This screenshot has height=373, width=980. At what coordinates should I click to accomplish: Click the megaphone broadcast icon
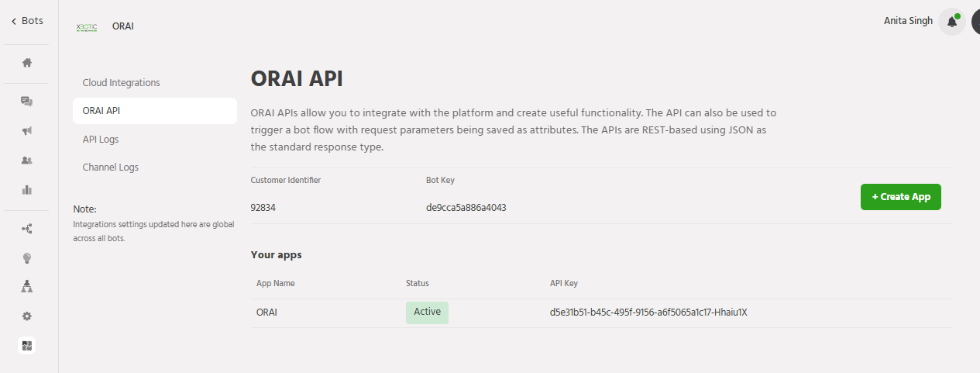click(x=27, y=131)
